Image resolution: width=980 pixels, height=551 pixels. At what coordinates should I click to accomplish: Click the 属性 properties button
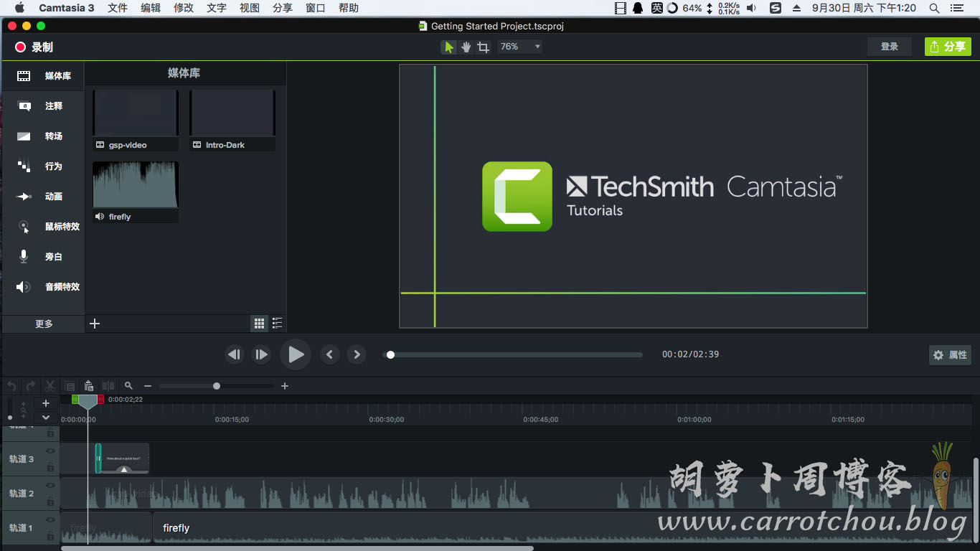click(951, 355)
